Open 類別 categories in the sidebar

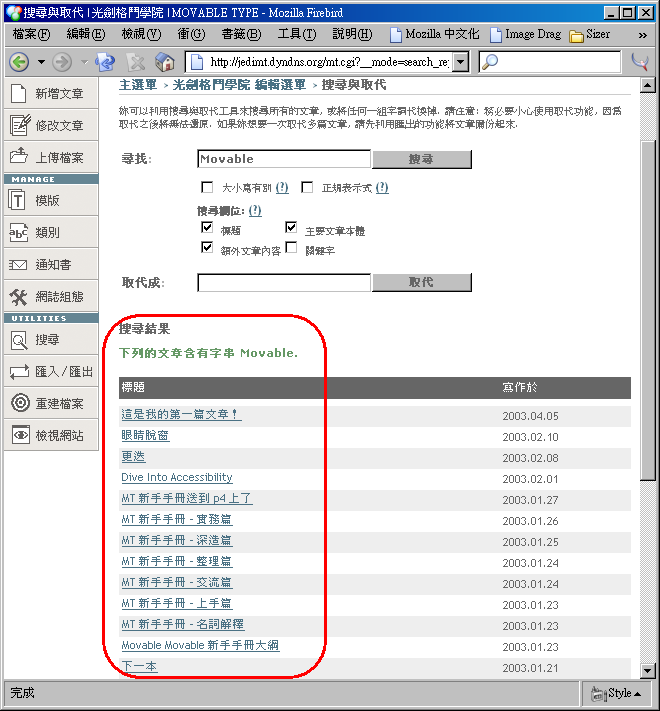pos(51,233)
